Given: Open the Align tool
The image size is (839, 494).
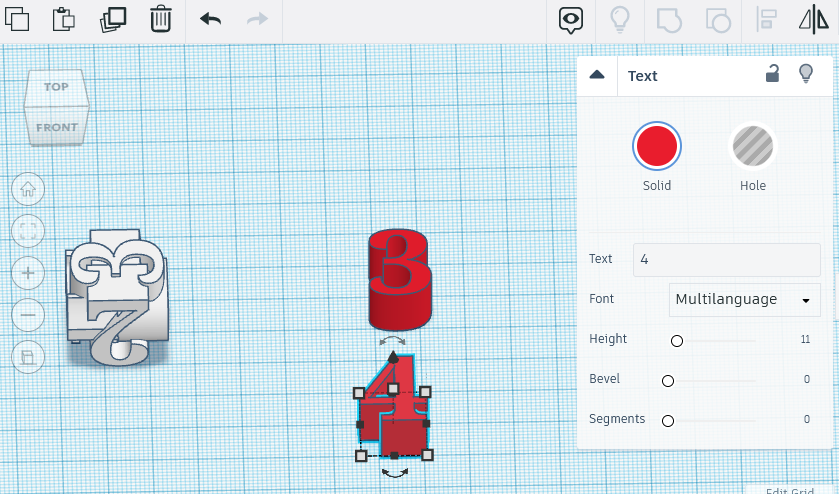Looking at the screenshot, I should pyautogui.click(x=766, y=20).
